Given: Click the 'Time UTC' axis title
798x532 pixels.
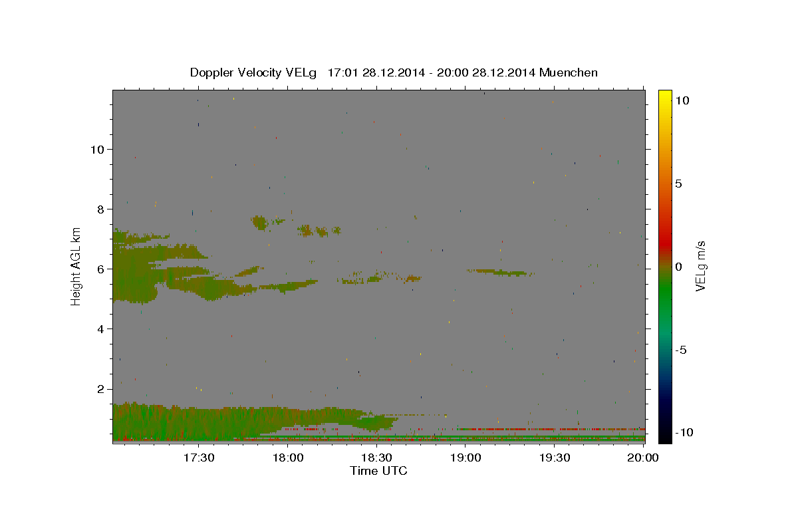Looking at the screenshot, I should 378,471.
